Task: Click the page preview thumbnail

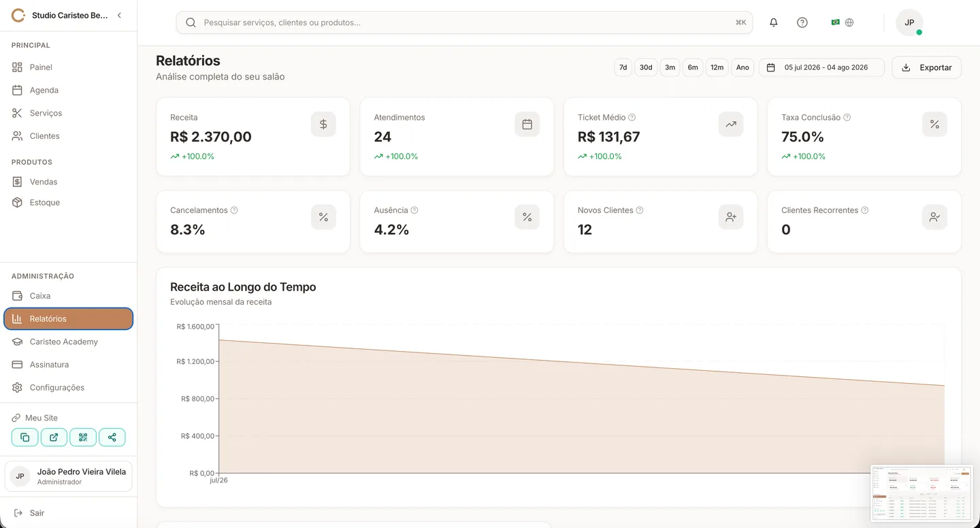Action: [x=922, y=493]
